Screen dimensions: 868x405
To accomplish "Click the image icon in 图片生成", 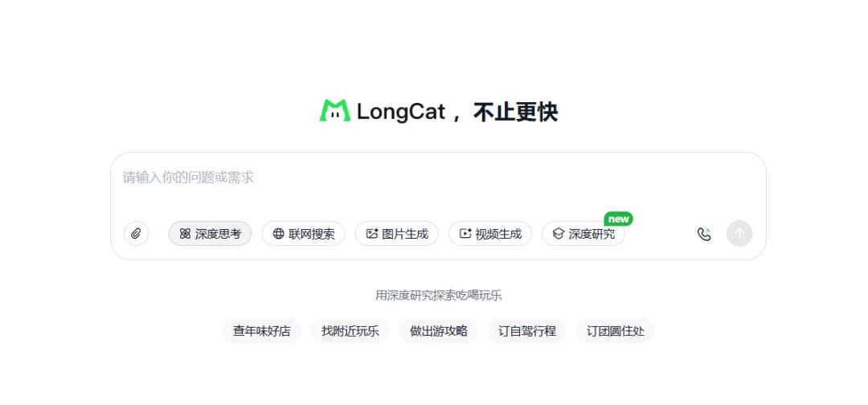I will tap(372, 234).
